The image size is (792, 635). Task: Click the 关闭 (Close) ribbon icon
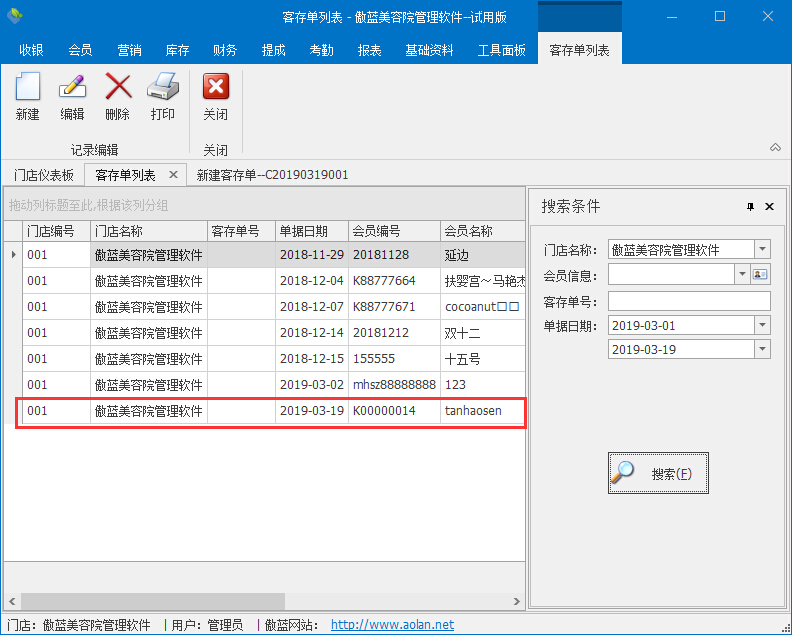(x=215, y=88)
